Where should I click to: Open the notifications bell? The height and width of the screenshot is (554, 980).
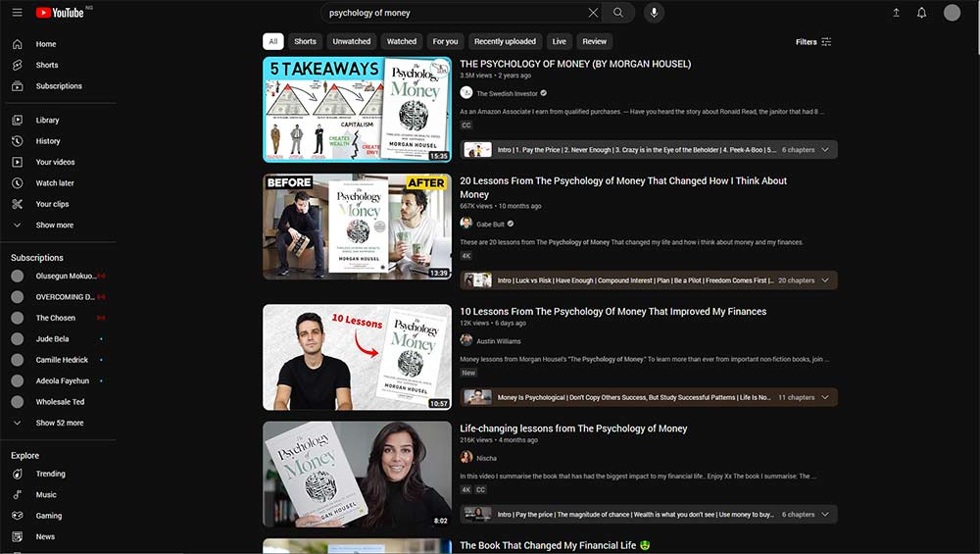pos(922,13)
